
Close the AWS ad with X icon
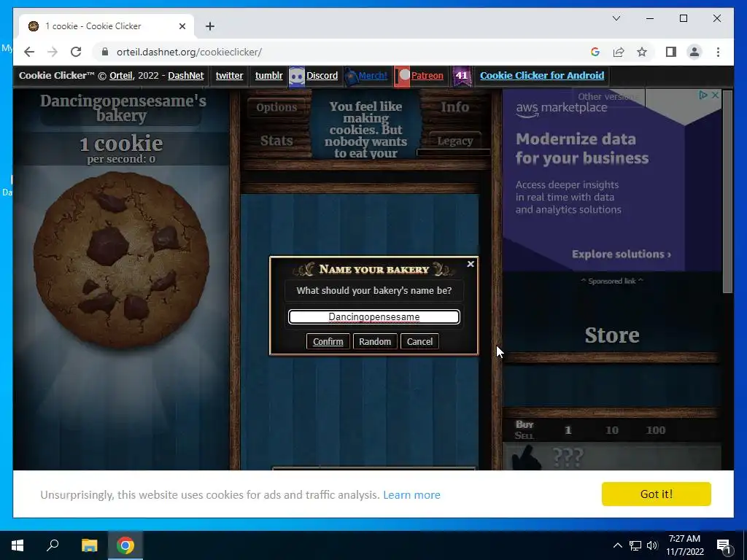coord(715,96)
